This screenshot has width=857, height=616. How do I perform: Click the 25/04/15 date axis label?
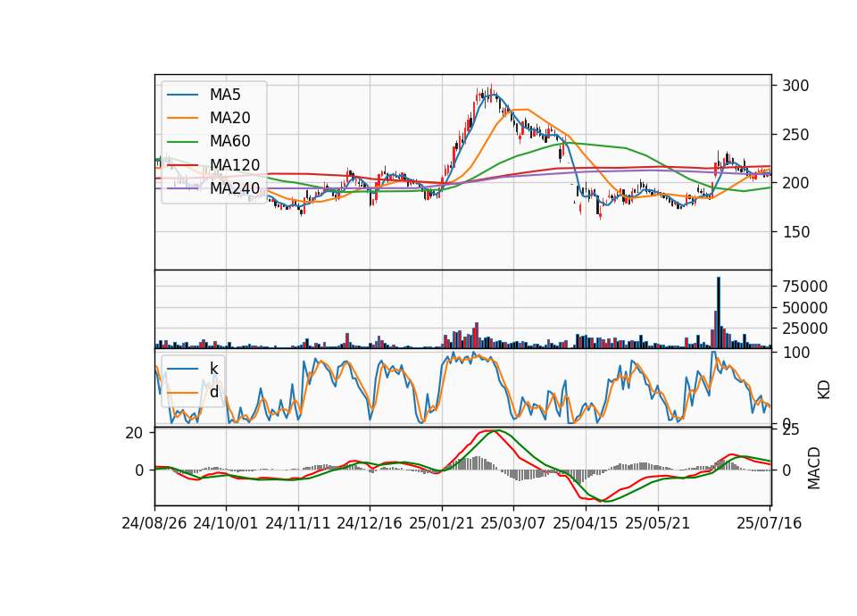[586, 523]
